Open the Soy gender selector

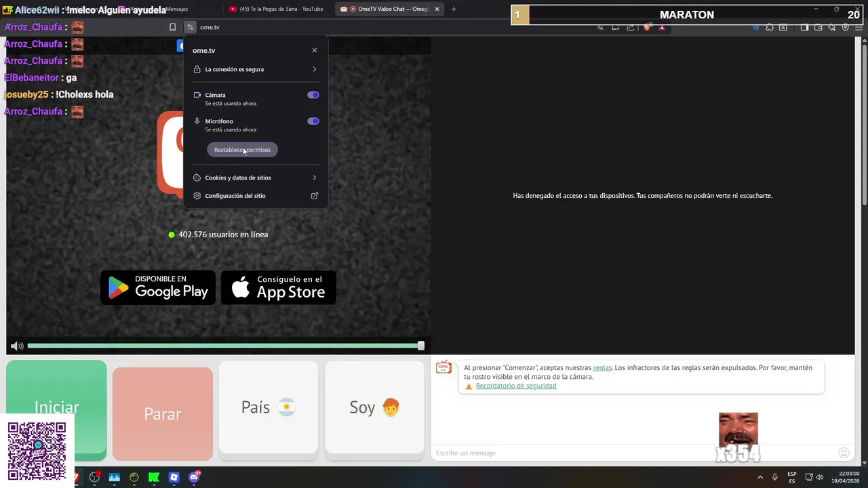click(374, 407)
